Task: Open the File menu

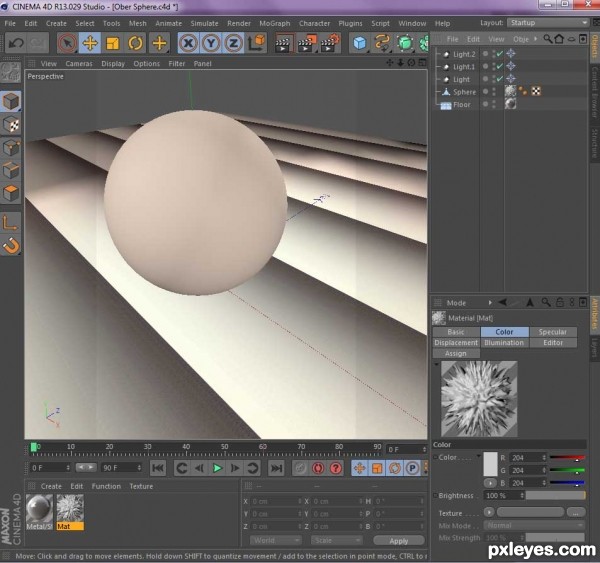Action: coord(10,23)
